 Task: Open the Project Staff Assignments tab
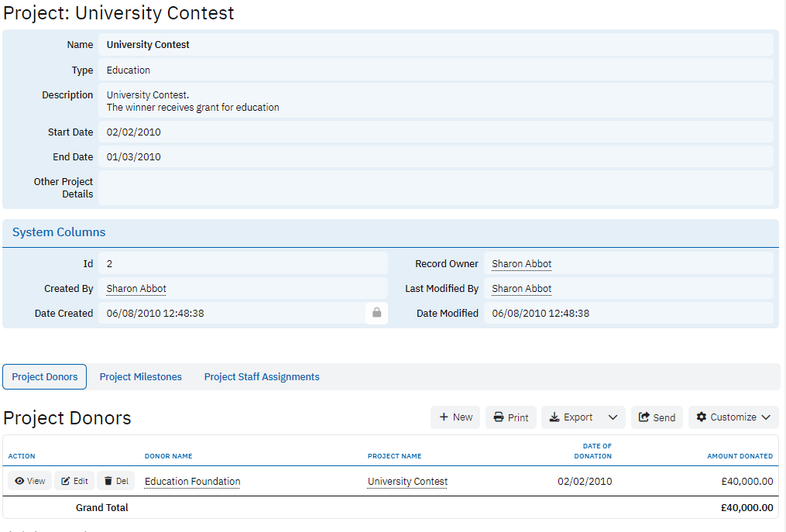click(262, 377)
